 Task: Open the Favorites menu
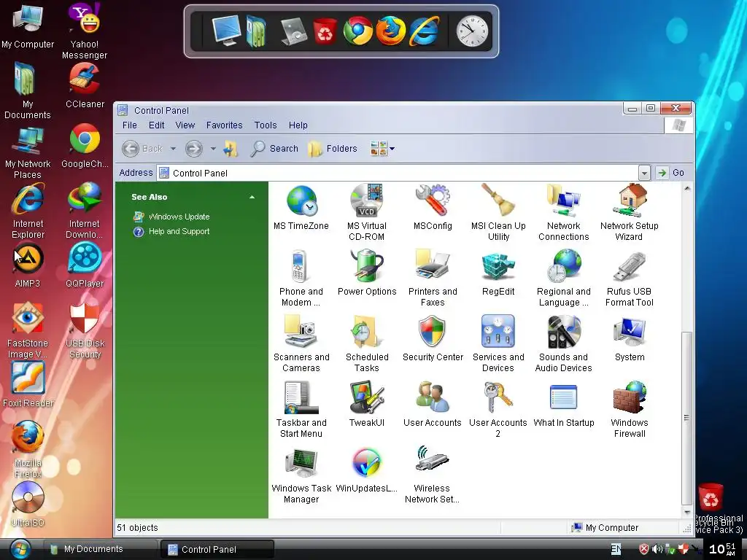pos(225,125)
